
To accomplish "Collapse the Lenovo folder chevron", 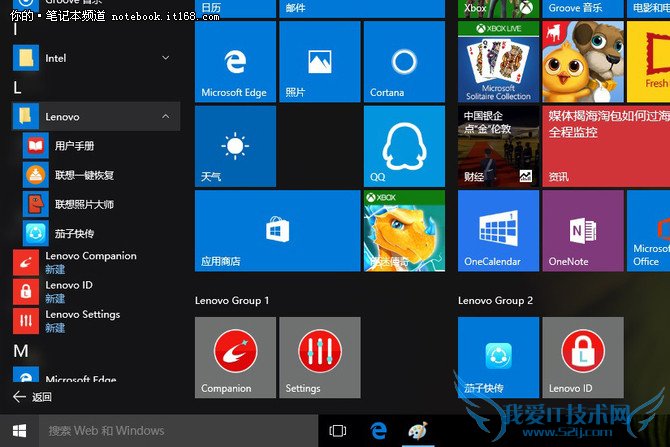I will pos(166,116).
